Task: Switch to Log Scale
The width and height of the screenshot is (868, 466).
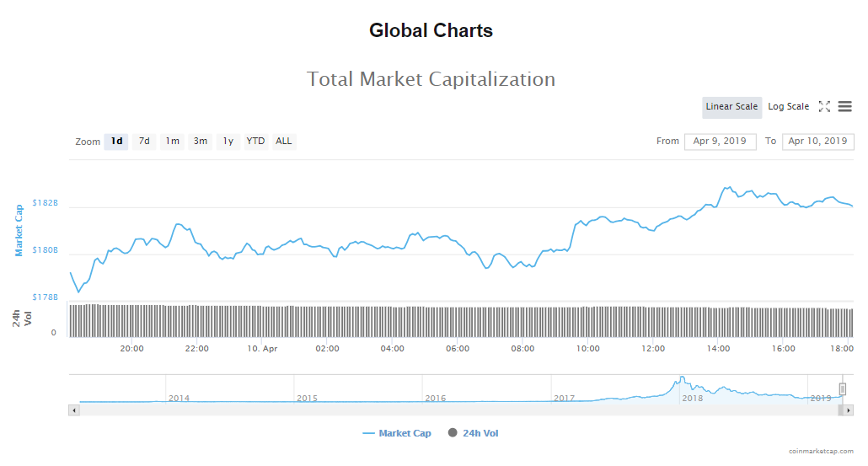Action: coord(788,107)
